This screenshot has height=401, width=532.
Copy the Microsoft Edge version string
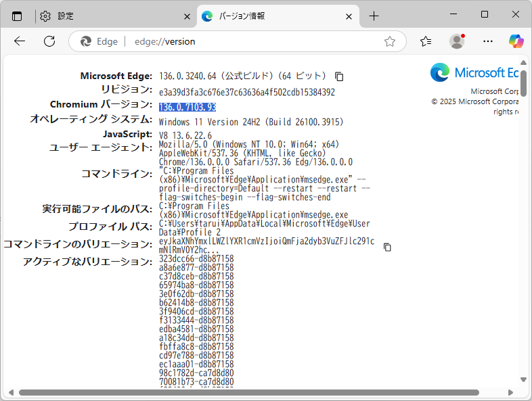339,76
